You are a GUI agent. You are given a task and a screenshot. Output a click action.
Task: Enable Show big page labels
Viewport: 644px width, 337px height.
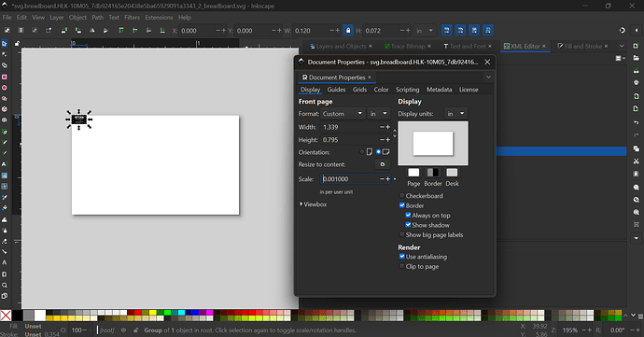(x=402, y=234)
